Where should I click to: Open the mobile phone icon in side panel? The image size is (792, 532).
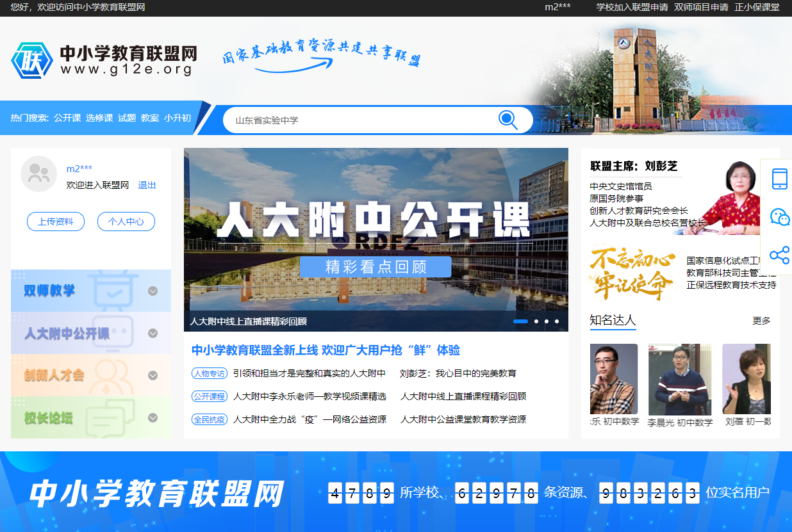779,179
